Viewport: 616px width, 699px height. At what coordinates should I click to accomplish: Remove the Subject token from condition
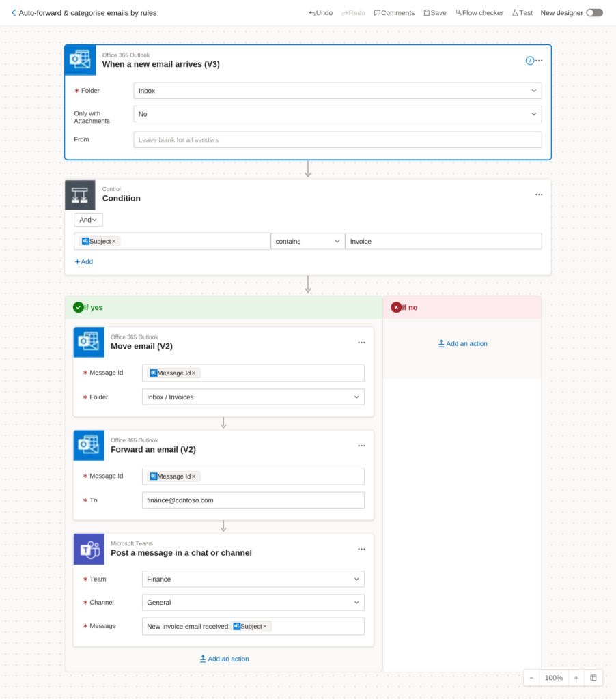[114, 242]
